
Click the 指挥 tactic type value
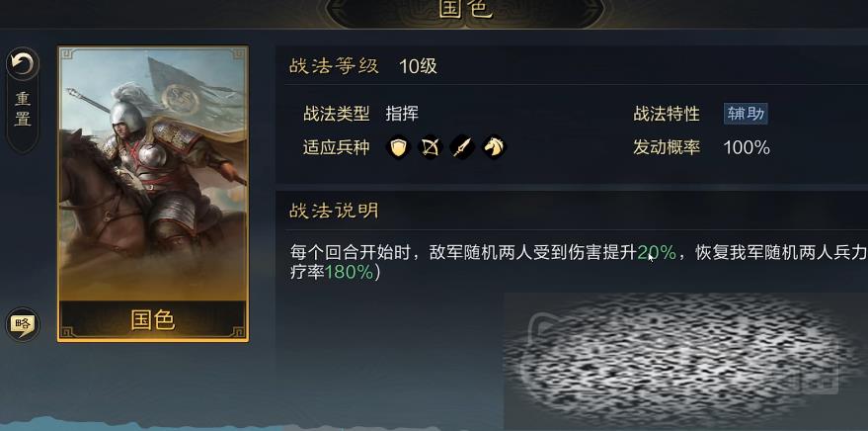(x=403, y=114)
